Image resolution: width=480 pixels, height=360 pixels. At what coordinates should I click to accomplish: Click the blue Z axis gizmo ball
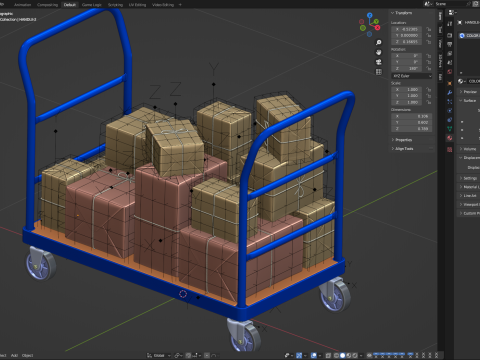pyautogui.click(x=369, y=15)
